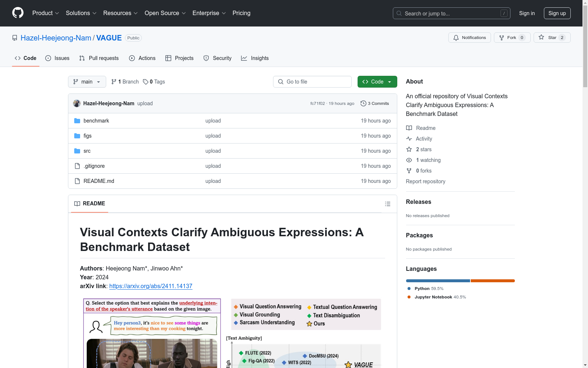Viewport: 588px width, 368px height.
Task: Focus the Go to file input
Action: 312,82
